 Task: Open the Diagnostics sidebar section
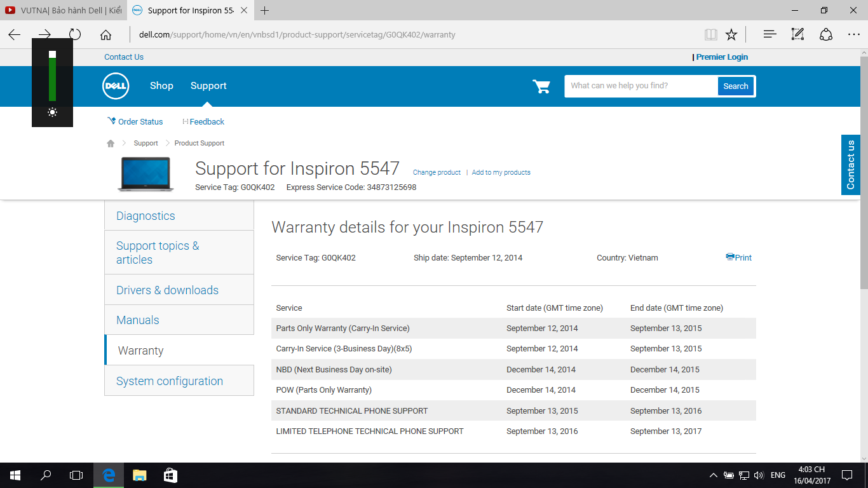coord(179,216)
